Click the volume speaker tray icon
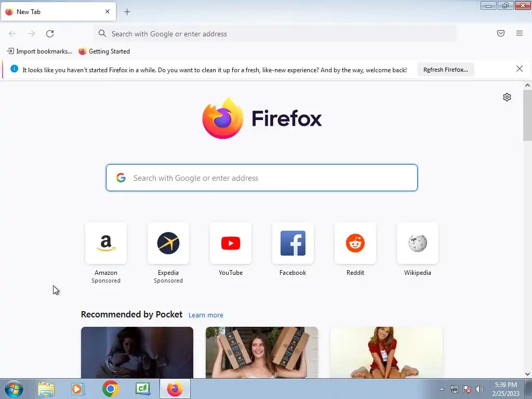This screenshot has width=532, height=399. [x=480, y=389]
